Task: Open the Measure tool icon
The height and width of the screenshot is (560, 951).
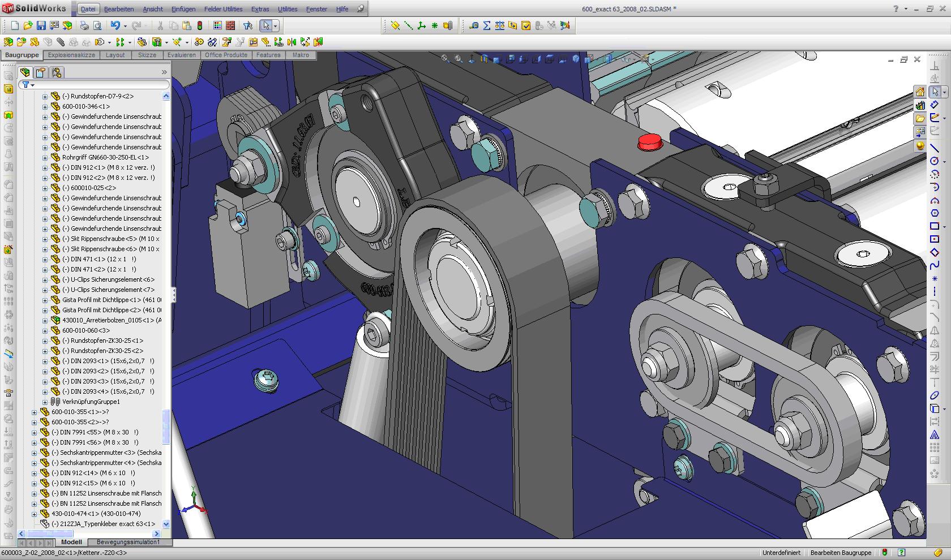Action: (x=473, y=25)
